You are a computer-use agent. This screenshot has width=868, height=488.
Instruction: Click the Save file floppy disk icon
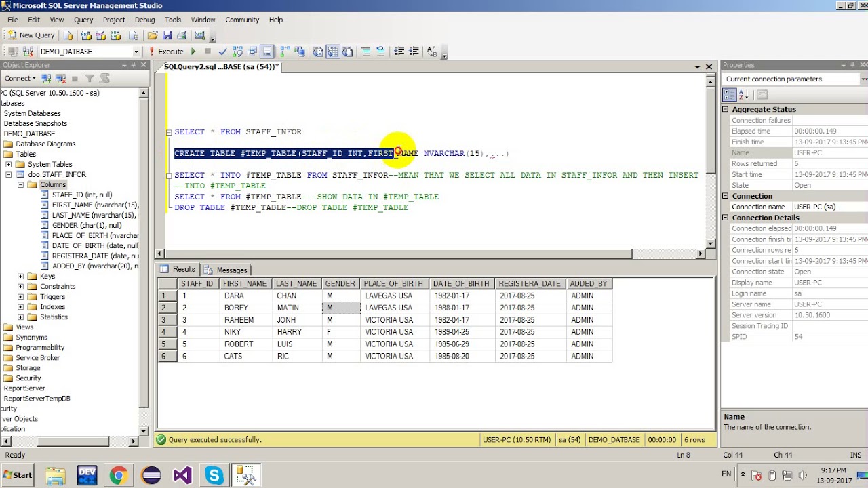pos(167,35)
